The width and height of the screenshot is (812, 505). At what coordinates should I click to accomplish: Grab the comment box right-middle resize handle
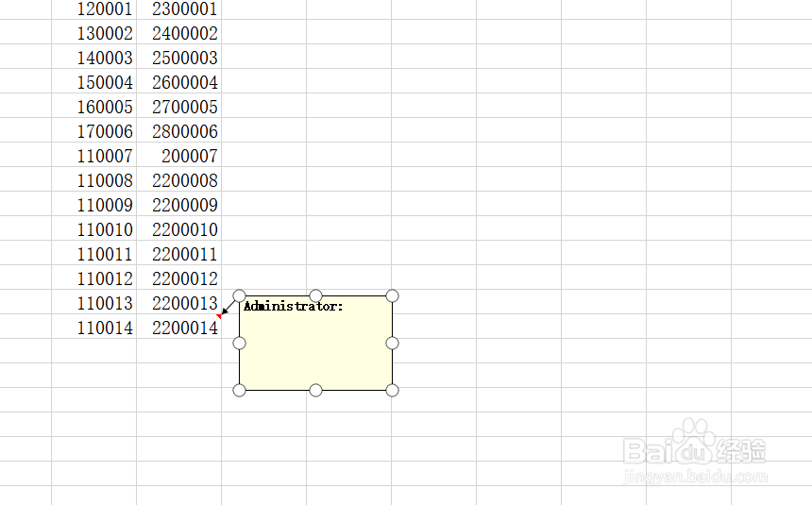[x=393, y=343]
